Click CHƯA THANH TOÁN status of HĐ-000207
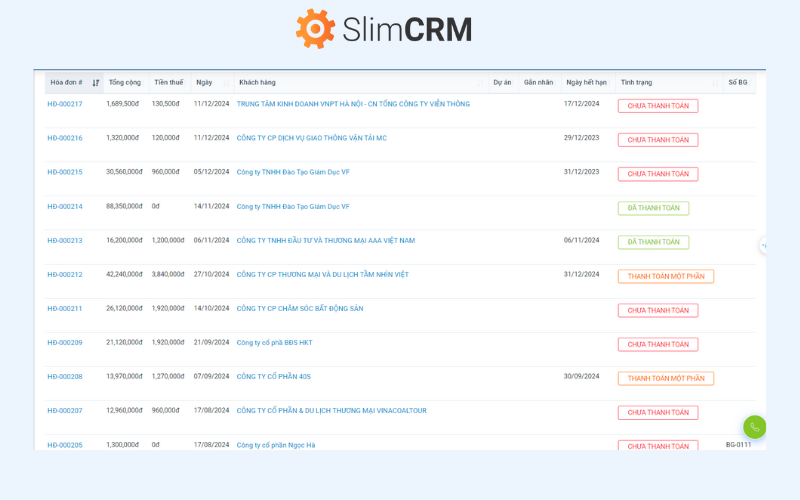Viewport: 800px width, 500px height. [x=658, y=412]
